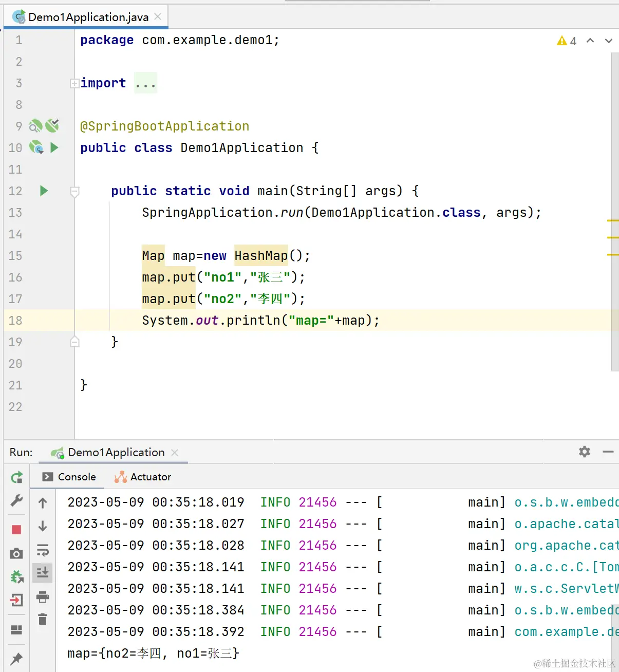This screenshot has height=672, width=619.
Task: Click the highlighted HashMap on line 15
Action: [x=261, y=255]
